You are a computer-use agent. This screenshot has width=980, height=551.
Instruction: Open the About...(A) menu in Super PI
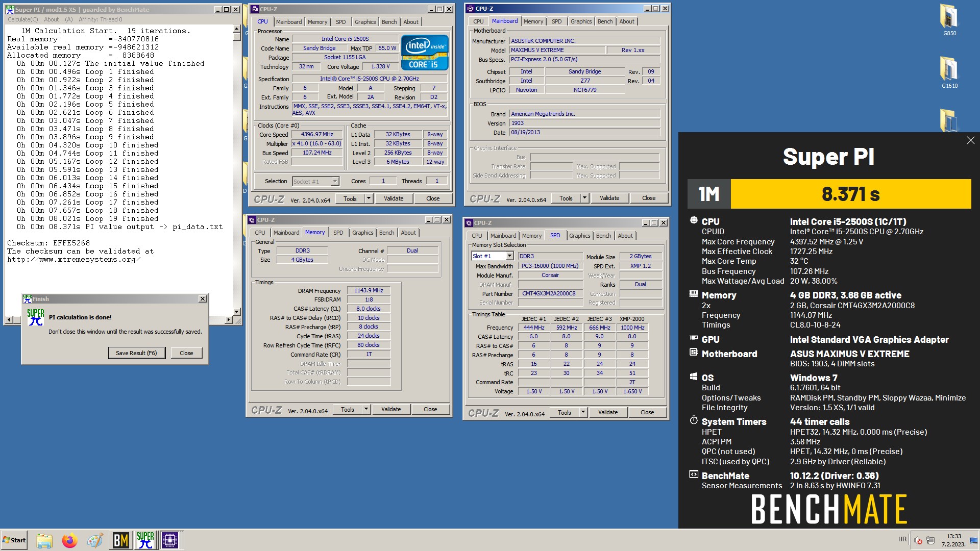click(58, 19)
